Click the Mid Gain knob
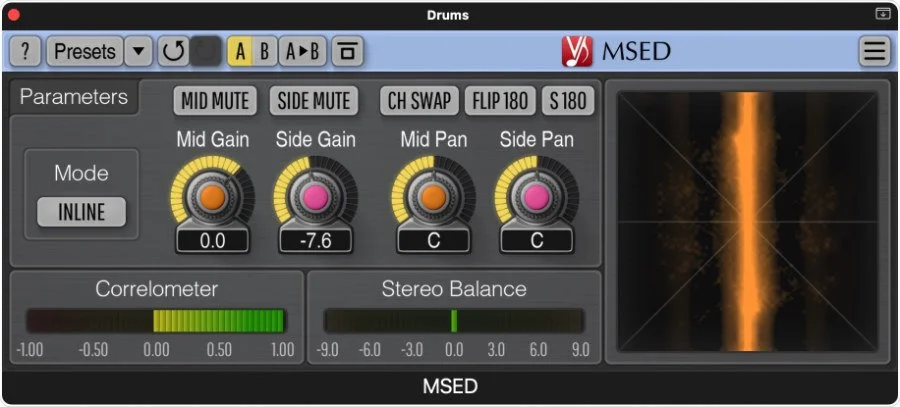The image size is (900, 407). 212,196
